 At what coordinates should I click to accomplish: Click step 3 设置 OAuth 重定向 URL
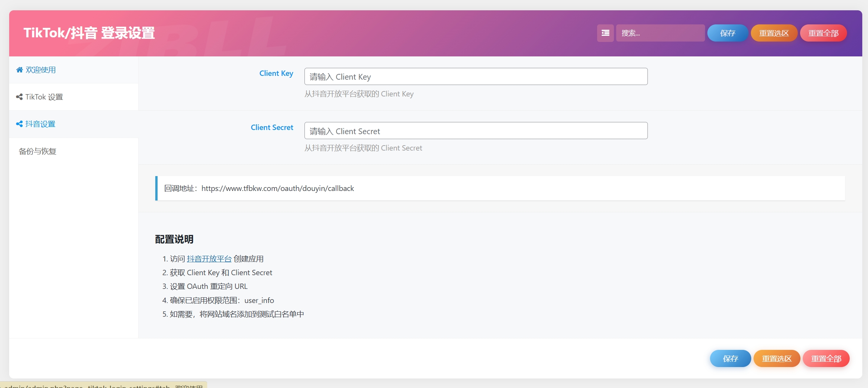(209, 286)
